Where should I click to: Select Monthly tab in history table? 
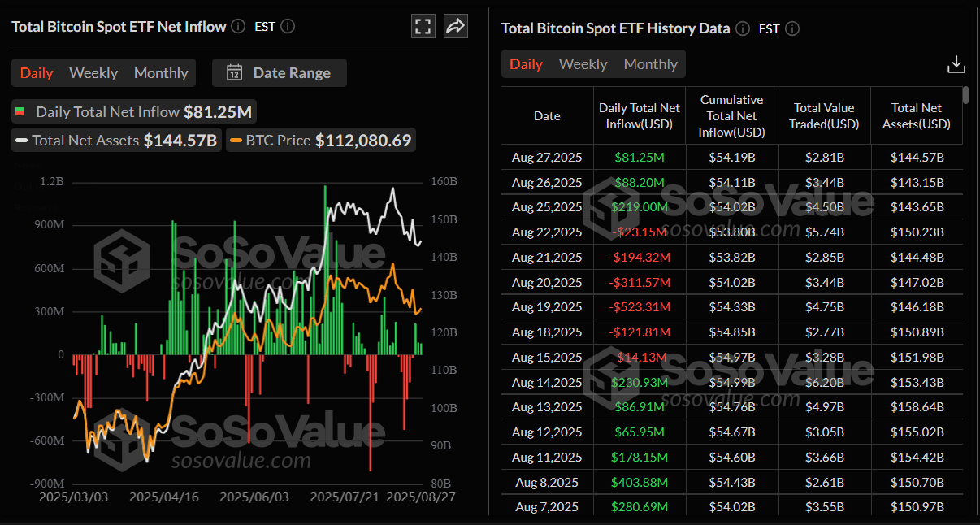pyautogui.click(x=650, y=64)
